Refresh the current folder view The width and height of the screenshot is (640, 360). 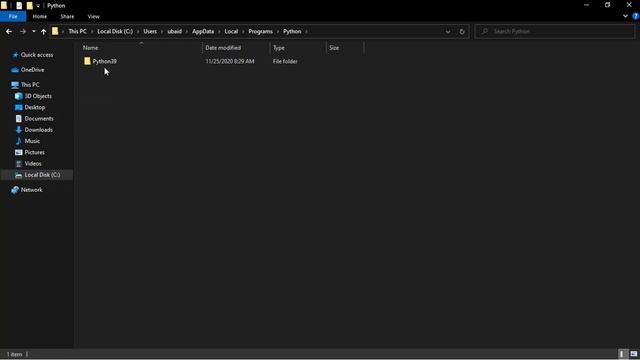pyautogui.click(x=462, y=31)
